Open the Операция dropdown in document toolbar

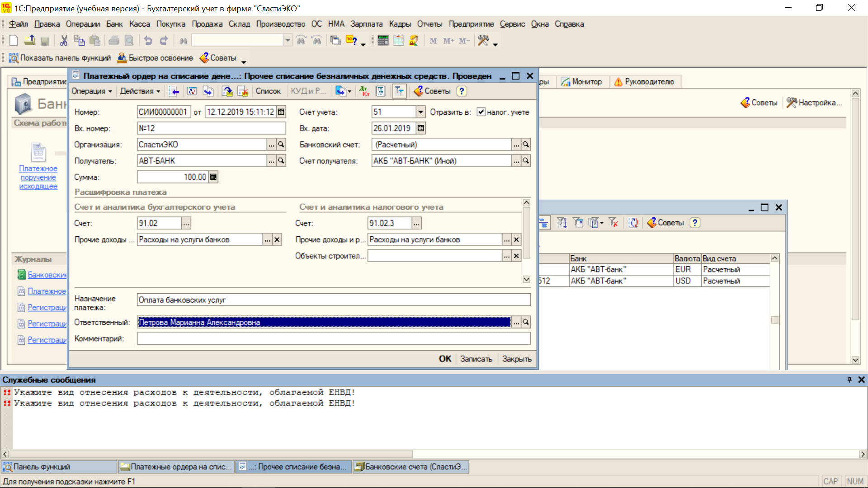pyautogui.click(x=92, y=91)
